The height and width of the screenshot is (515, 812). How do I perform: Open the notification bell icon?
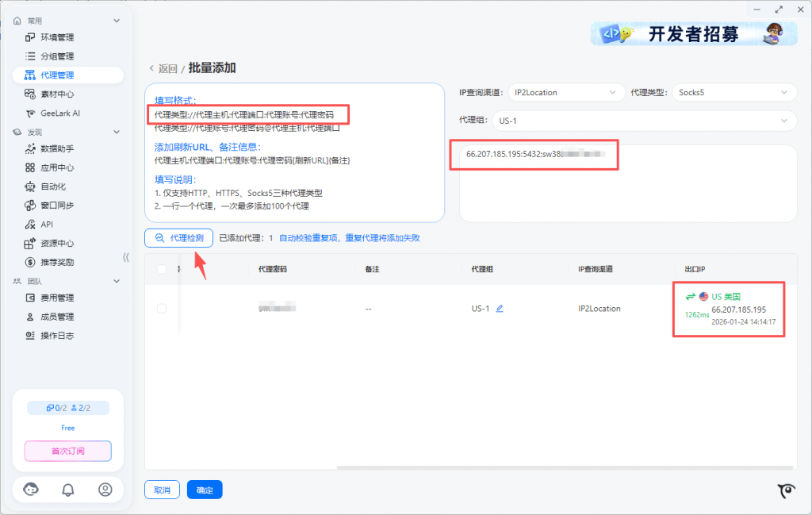pos(67,490)
